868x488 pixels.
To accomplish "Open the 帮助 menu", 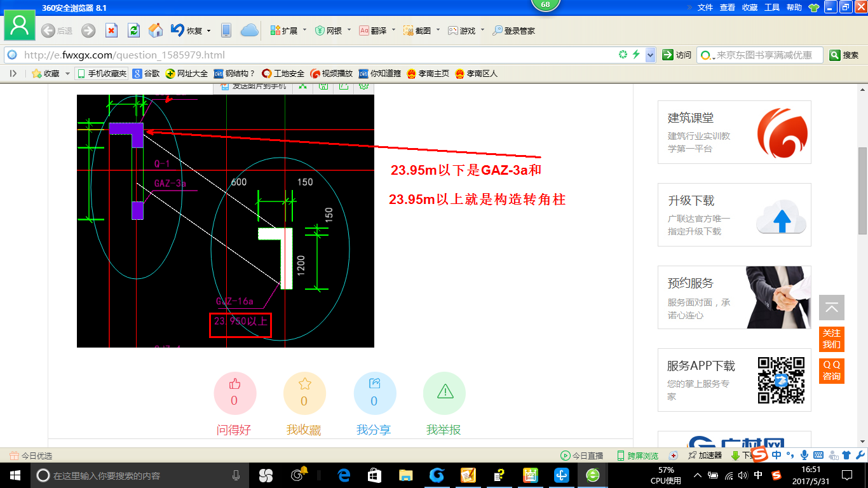I will tap(794, 8).
